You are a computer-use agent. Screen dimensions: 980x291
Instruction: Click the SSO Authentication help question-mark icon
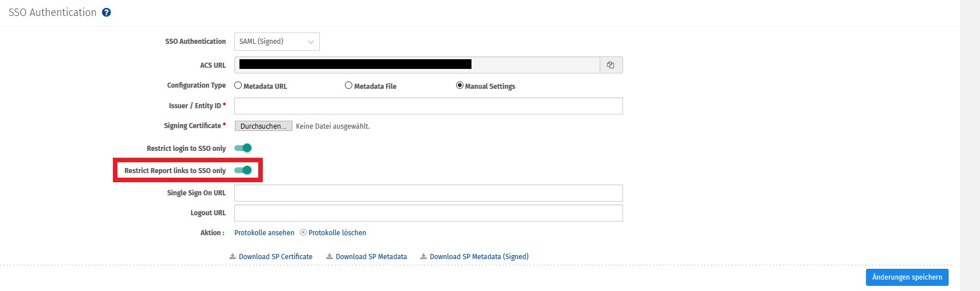(107, 13)
